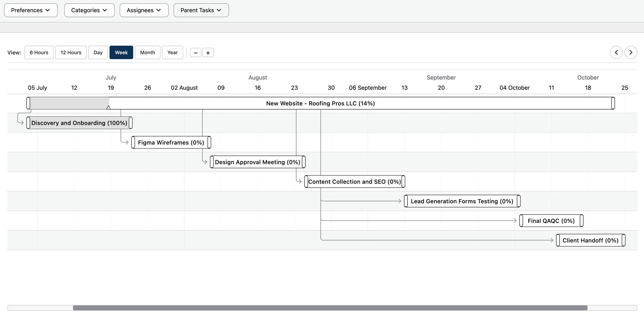Go to next timeline period arrow
Screen dimensions: 644x314
(x=631, y=52)
